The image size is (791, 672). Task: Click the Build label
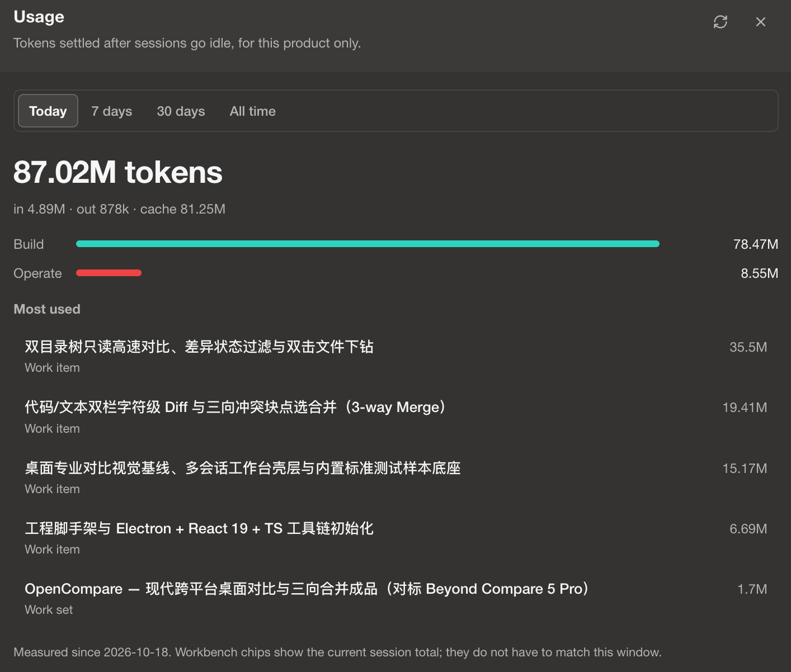pos(29,244)
